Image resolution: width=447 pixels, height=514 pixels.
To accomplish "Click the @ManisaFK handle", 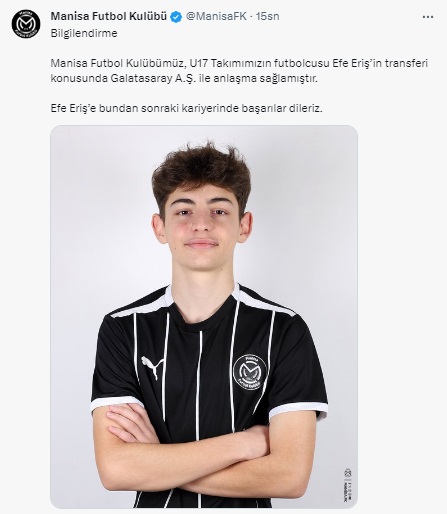I will pyautogui.click(x=216, y=16).
